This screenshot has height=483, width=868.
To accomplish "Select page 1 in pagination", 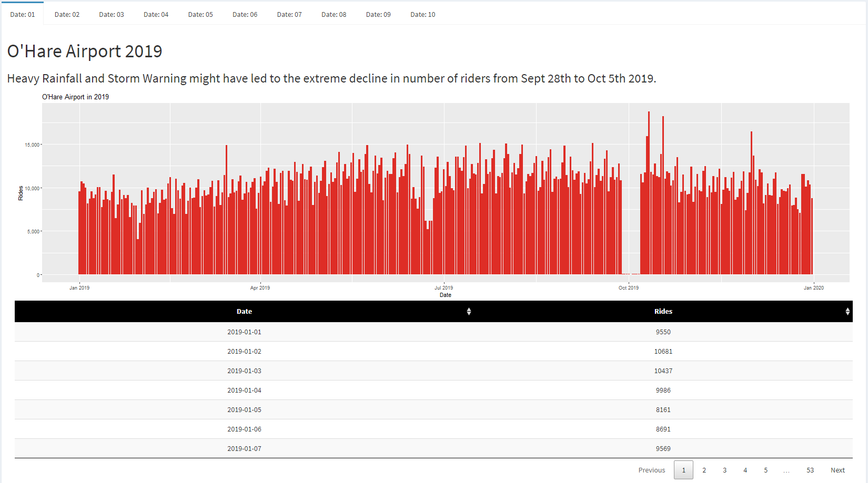I will (683, 470).
